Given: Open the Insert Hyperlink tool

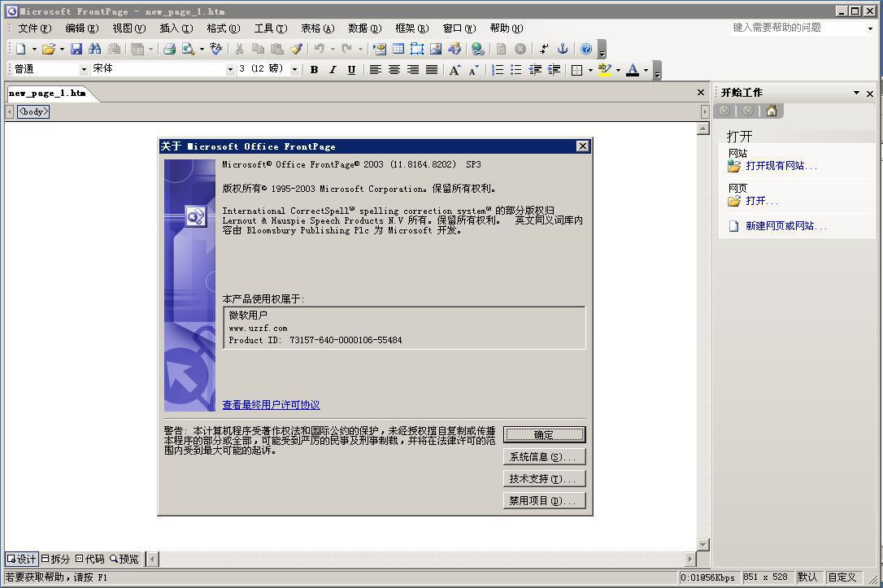Looking at the screenshot, I should 477,49.
